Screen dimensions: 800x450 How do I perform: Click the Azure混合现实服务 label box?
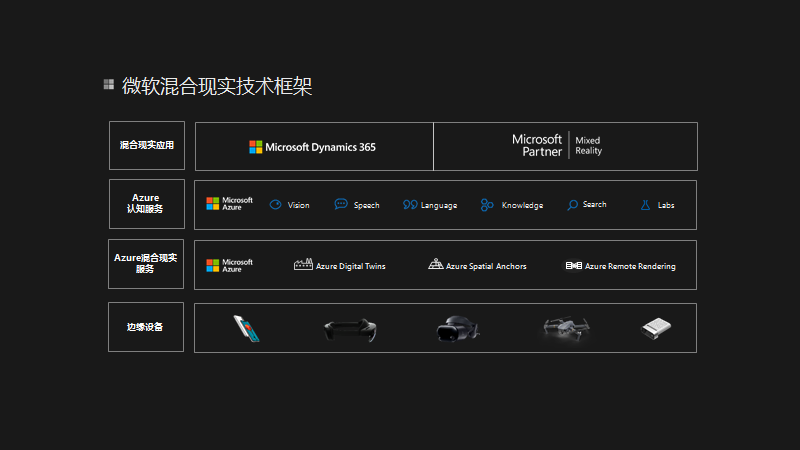(146, 264)
